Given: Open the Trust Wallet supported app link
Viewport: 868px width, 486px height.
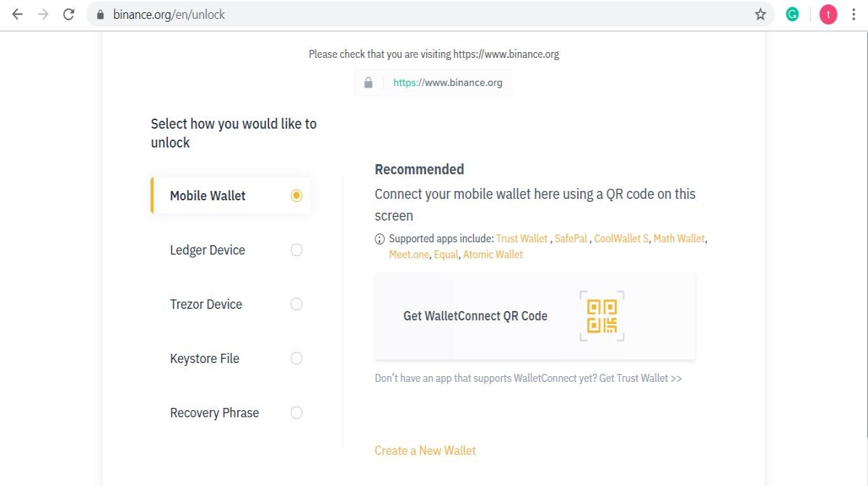Looking at the screenshot, I should pos(522,239).
